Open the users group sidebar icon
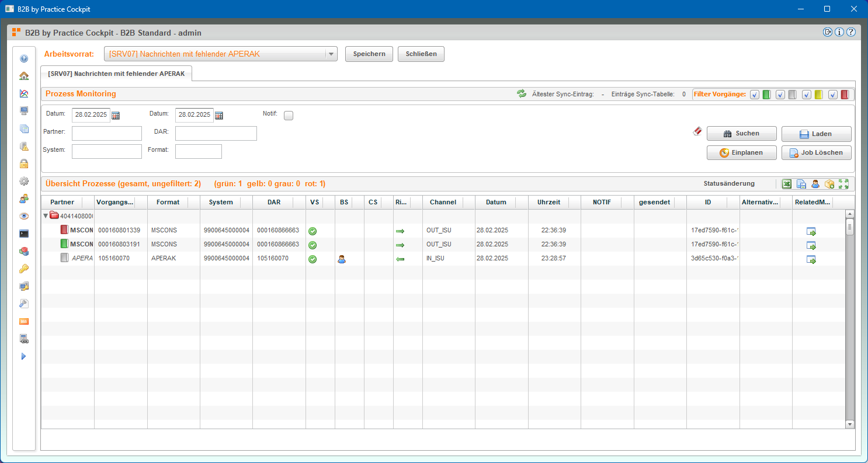868x463 pixels. coord(24,199)
